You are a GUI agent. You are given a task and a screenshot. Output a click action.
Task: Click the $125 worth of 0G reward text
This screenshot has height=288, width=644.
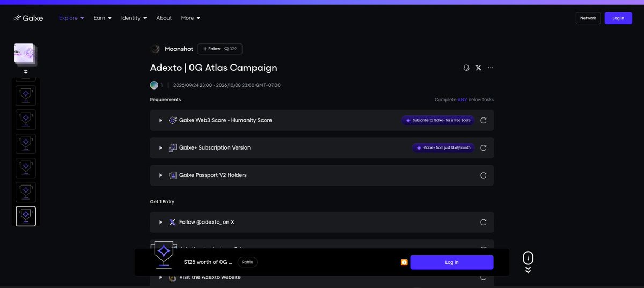(x=208, y=262)
